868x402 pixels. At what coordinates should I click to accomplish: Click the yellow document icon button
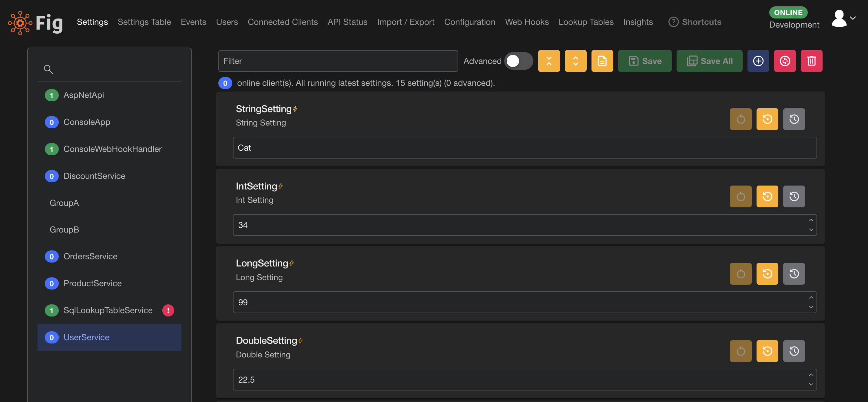[x=602, y=61]
